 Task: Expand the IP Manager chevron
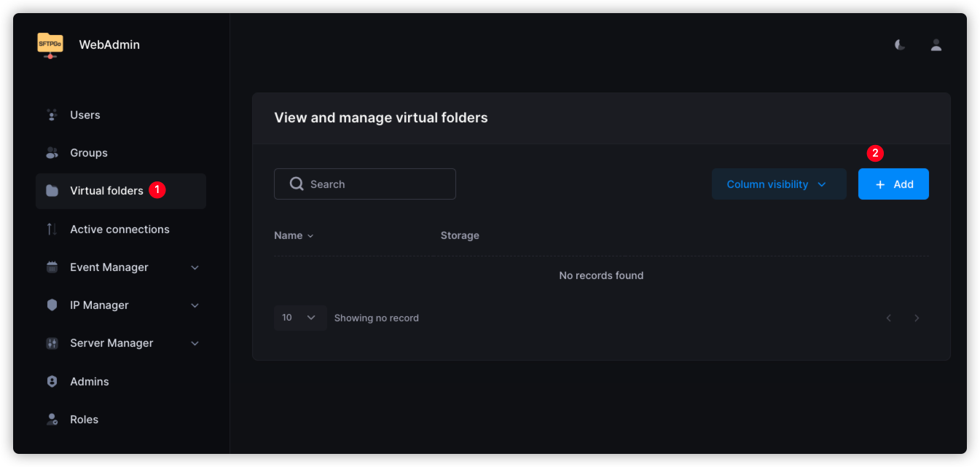(195, 305)
